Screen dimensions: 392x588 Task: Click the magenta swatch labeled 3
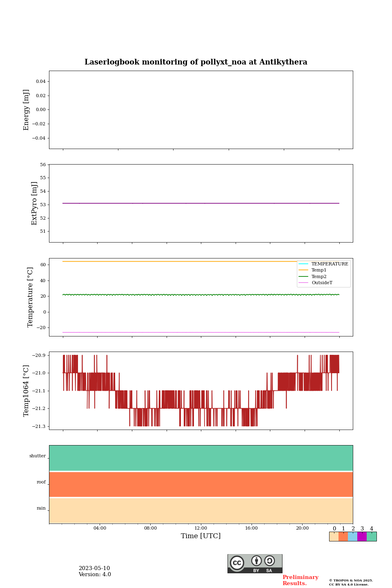tap(362, 537)
